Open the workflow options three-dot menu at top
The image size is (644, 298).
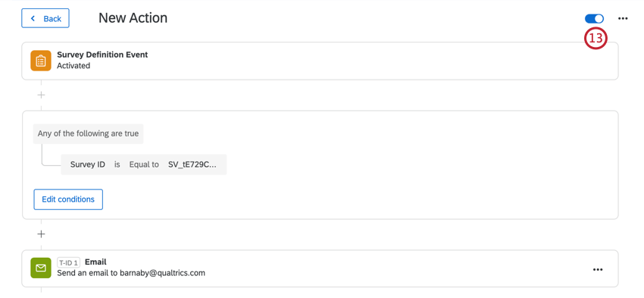623,18
